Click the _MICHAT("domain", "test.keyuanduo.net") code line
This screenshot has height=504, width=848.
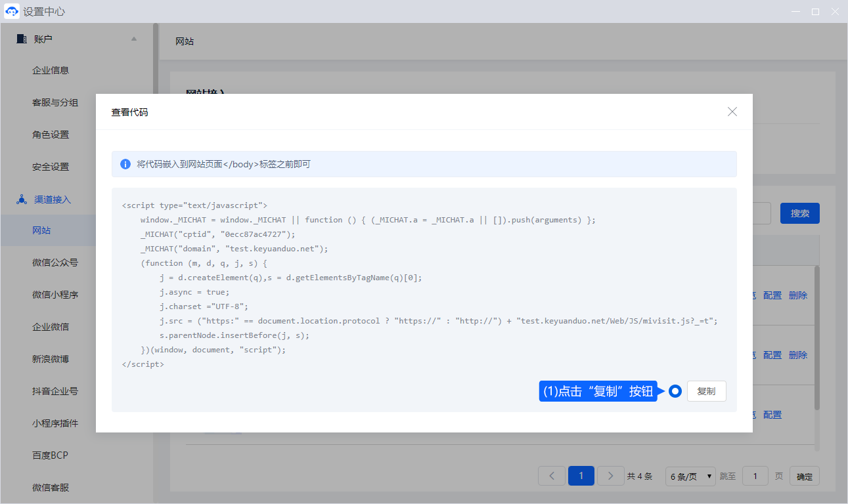point(234,249)
